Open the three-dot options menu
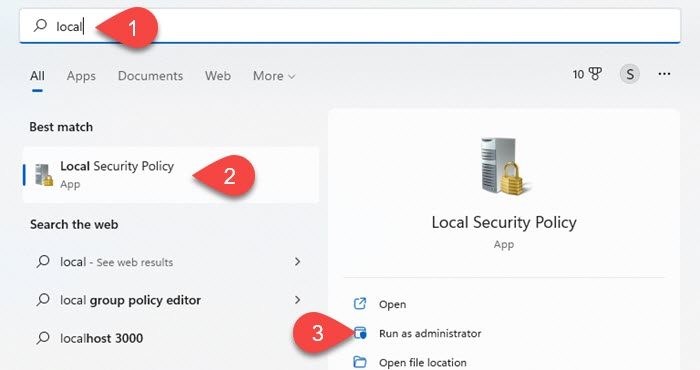 click(x=664, y=74)
